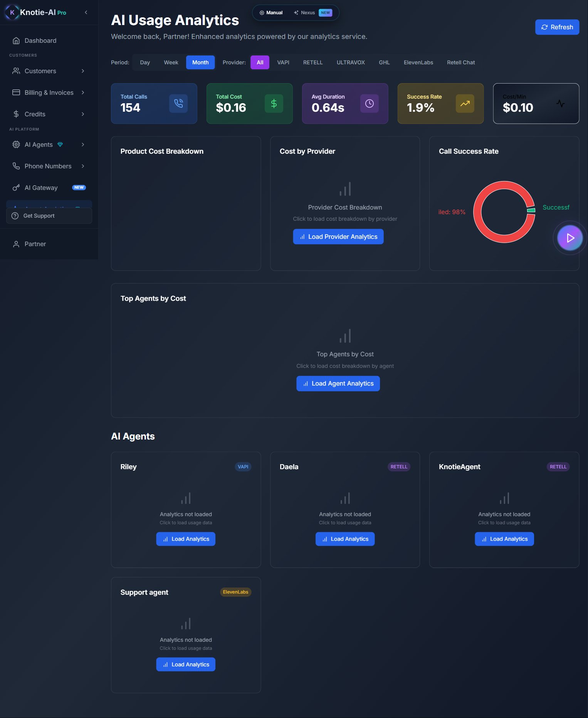Click chart icon above Provider Cost Breakdown
The image size is (588, 718).
[x=345, y=189]
